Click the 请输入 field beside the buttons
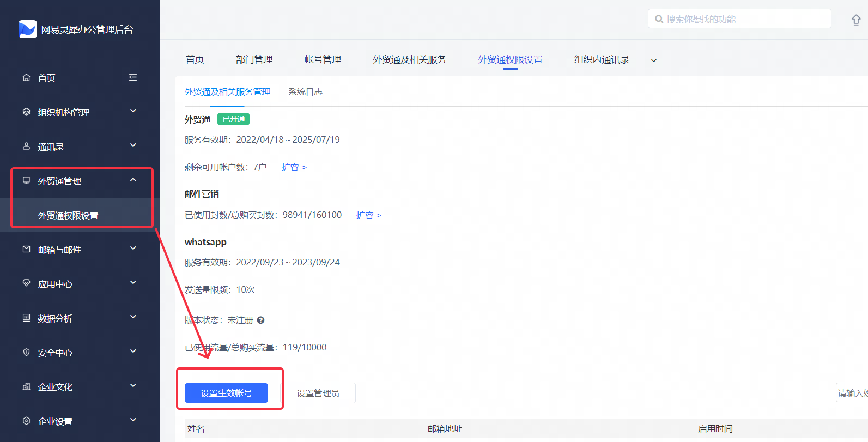Viewport: 868px width, 442px height. coord(852,393)
